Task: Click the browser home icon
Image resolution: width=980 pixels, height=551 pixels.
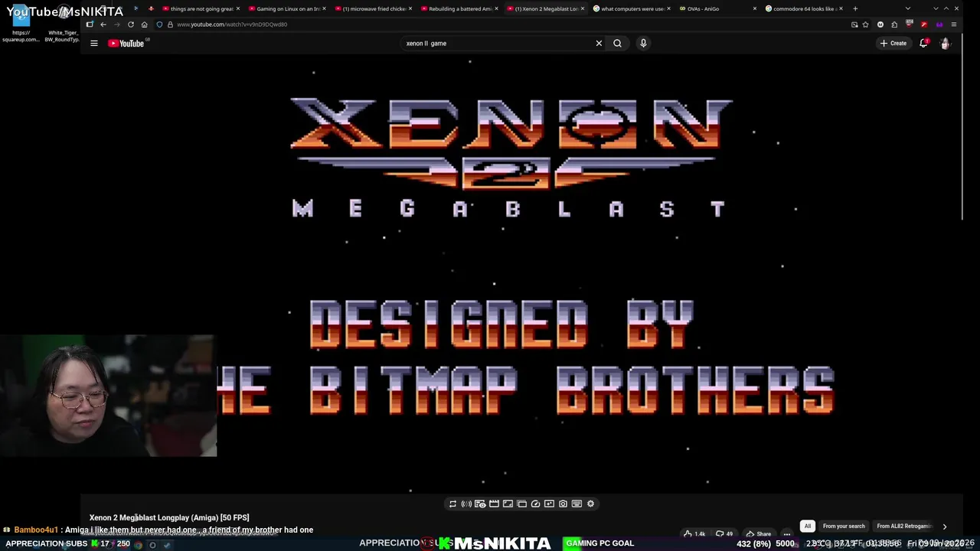Action: (x=144, y=24)
